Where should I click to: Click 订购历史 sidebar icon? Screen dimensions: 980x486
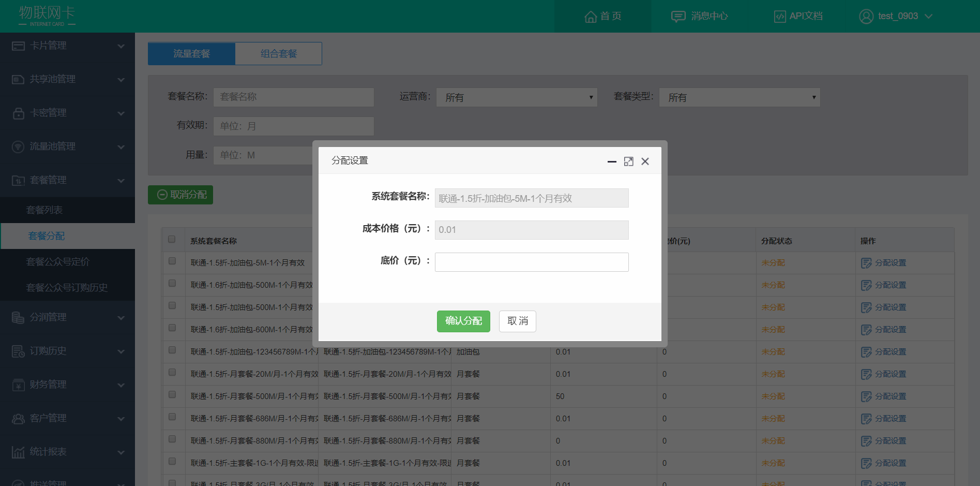(18, 351)
